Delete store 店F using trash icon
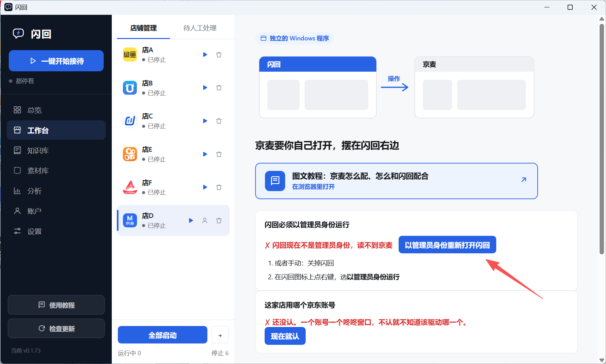The height and width of the screenshot is (364, 606). 219,187
